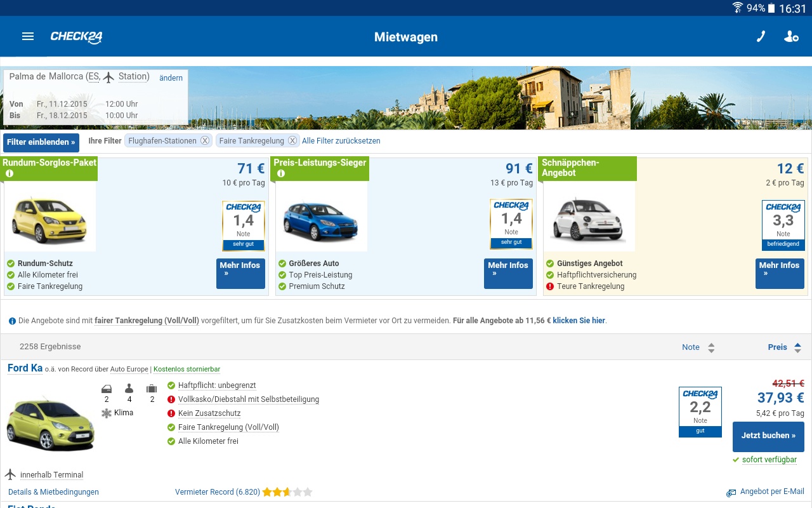Tap the Angebot per E-Mail icon

click(x=731, y=493)
